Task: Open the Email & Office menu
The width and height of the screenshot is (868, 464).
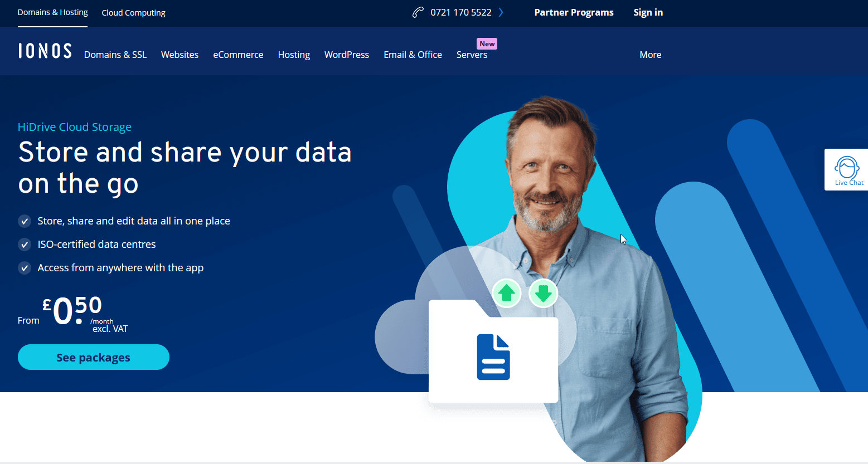Action: 413,55
